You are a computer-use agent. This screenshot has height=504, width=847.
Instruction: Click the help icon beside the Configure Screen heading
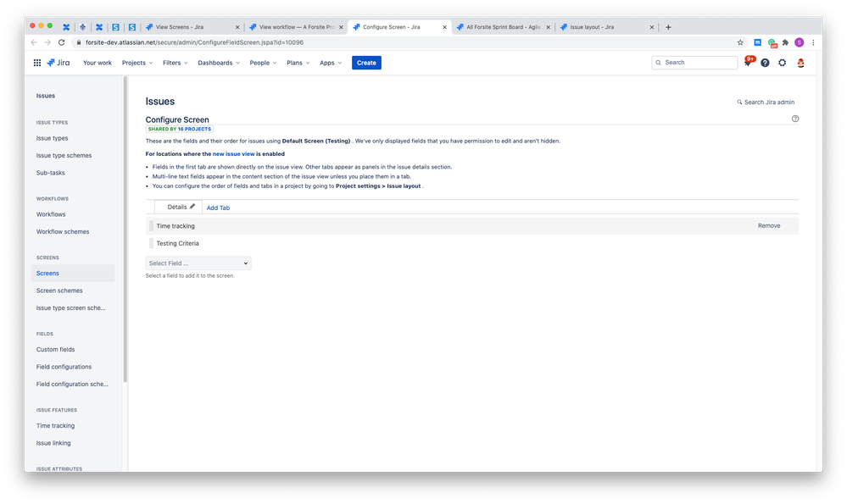[x=795, y=119]
